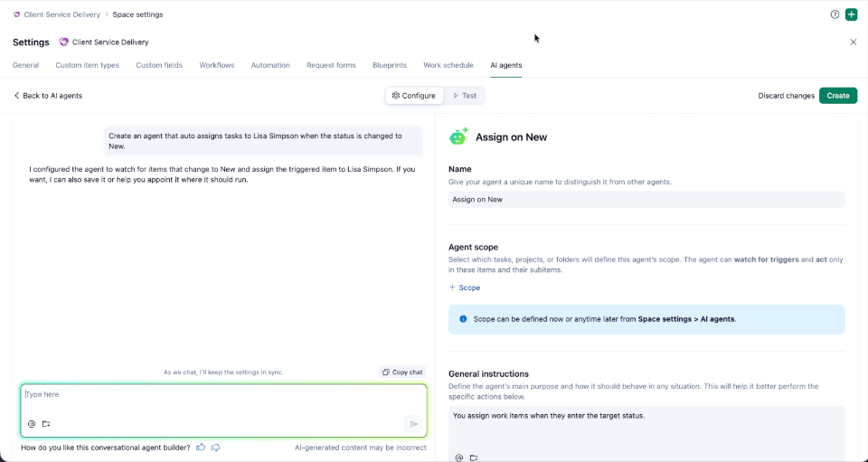The width and height of the screenshot is (868, 462).
Task: Click the Assign on New robot avatar
Action: pos(458,137)
